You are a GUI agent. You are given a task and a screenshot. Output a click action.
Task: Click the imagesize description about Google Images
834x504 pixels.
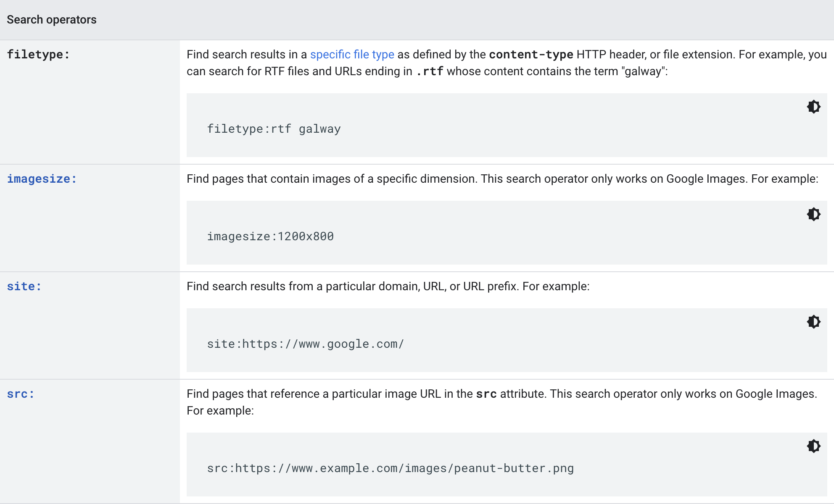click(502, 179)
